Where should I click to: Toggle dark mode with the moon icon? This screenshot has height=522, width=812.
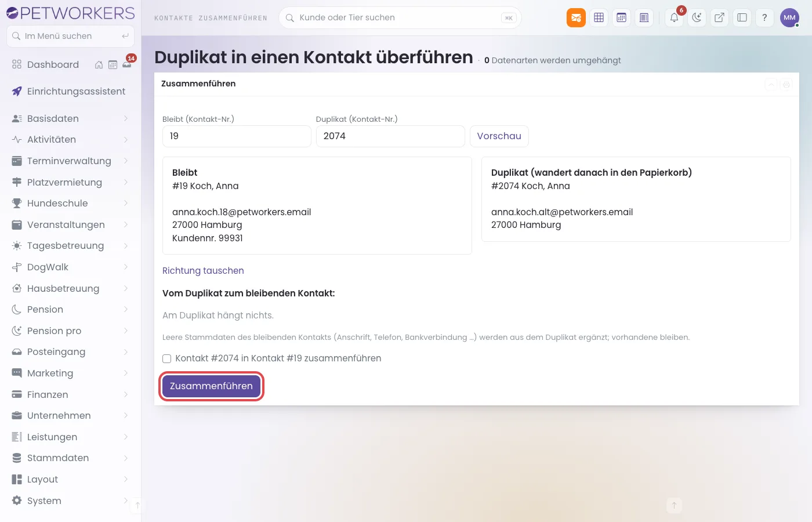(697, 17)
